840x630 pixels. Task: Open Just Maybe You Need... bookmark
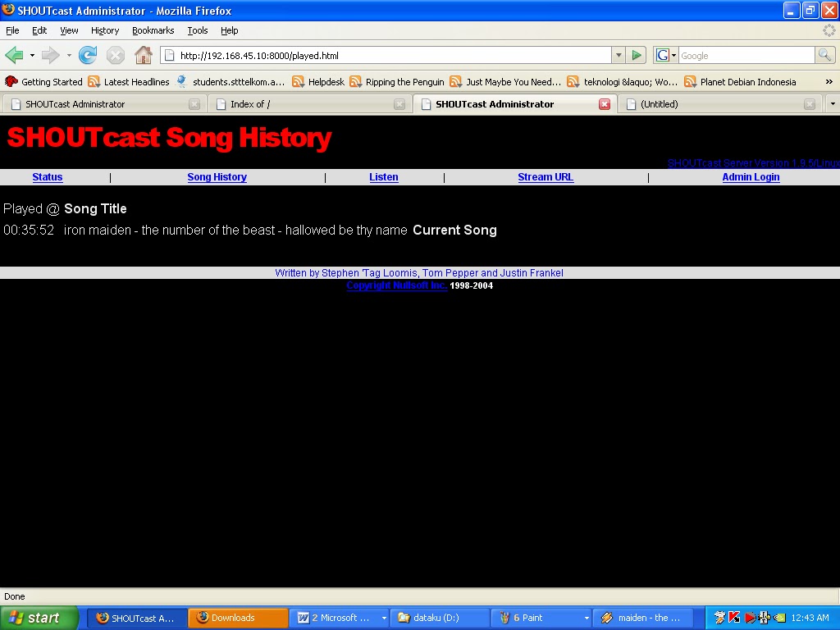[505, 82]
